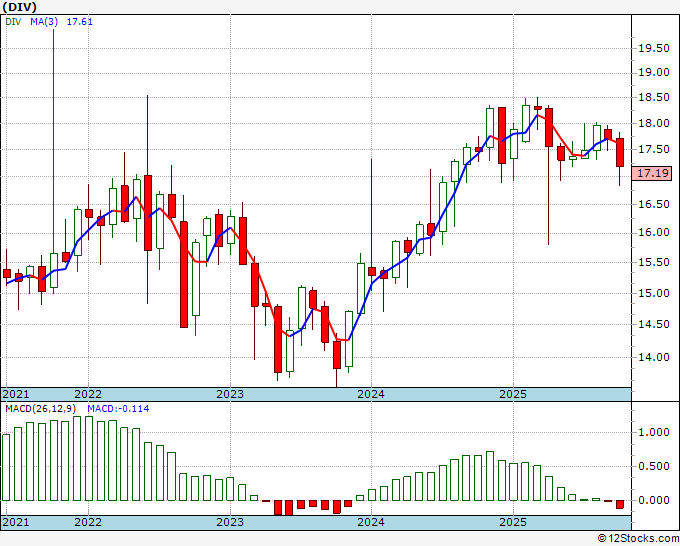Select 2025 on the price chart time axis
This screenshot has height=546, width=680.
[513, 394]
